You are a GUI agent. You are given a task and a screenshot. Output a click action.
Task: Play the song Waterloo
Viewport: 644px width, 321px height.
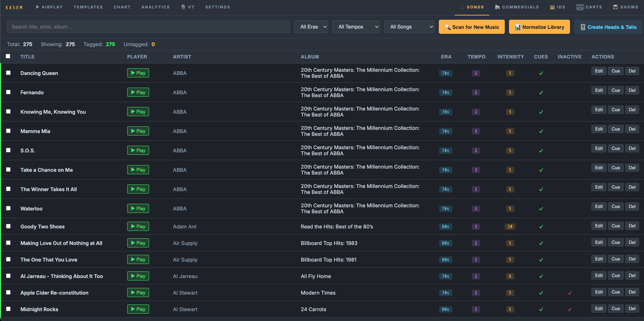pos(138,208)
